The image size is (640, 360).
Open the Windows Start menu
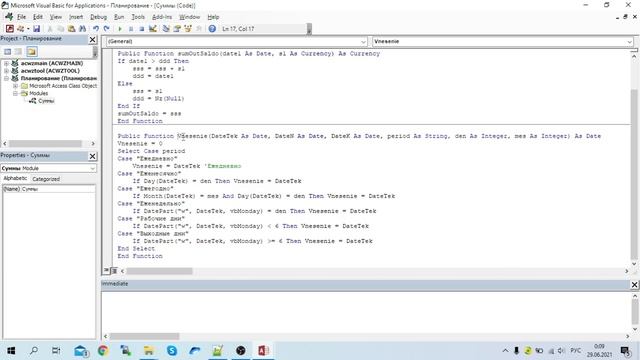click(x=11, y=351)
